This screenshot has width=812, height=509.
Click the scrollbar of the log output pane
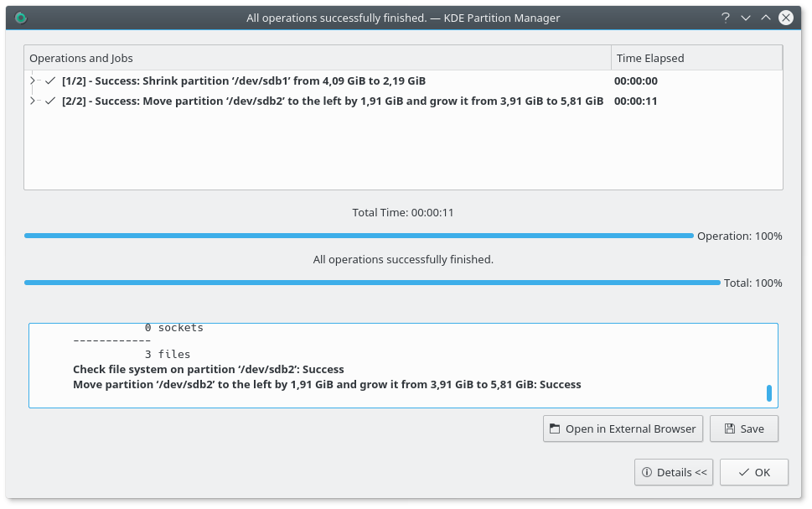click(x=768, y=392)
